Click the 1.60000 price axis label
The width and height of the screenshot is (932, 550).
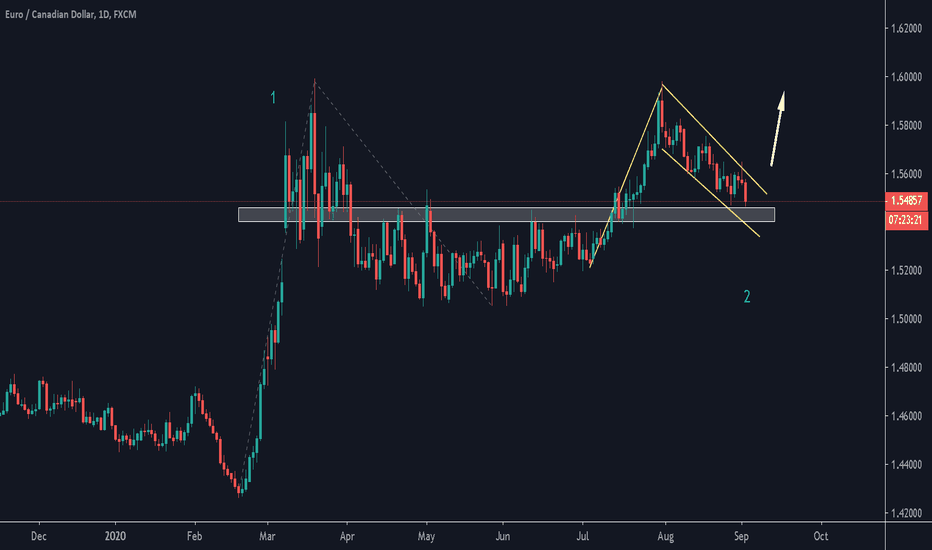coord(906,77)
